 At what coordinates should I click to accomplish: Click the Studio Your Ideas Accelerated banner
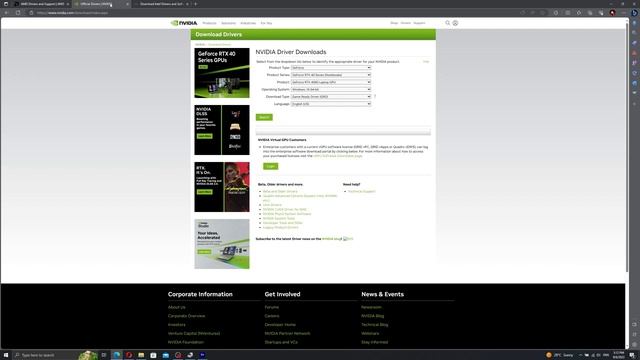point(222,244)
